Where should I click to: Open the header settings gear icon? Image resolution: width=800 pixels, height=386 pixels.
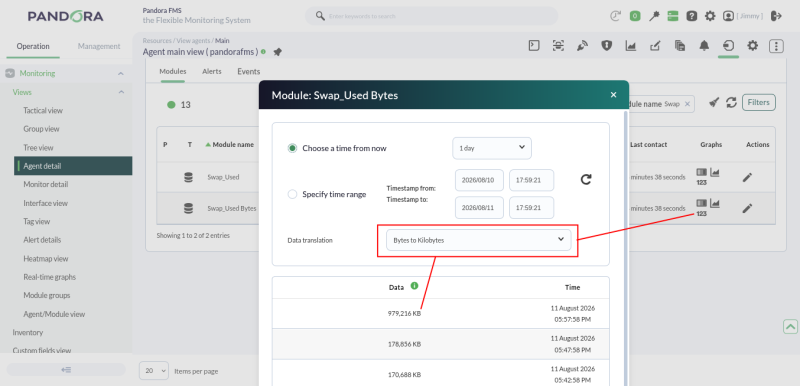point(710,16)
